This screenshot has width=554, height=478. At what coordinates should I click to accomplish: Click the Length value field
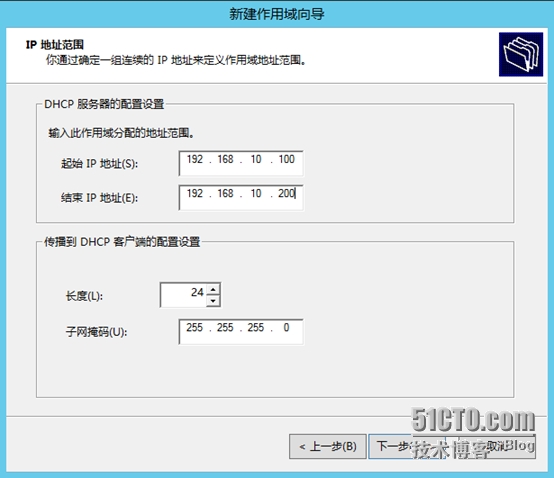(x=183, y=295)
